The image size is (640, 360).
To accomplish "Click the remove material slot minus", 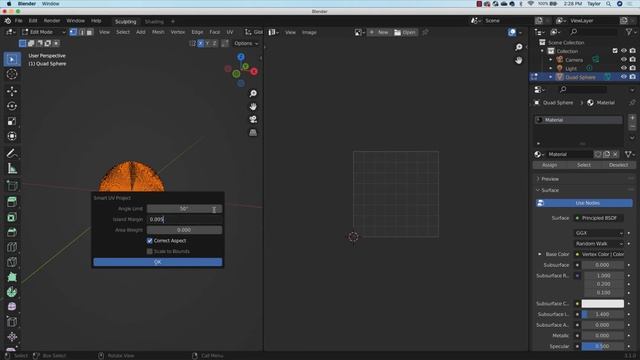I will 632,127.
